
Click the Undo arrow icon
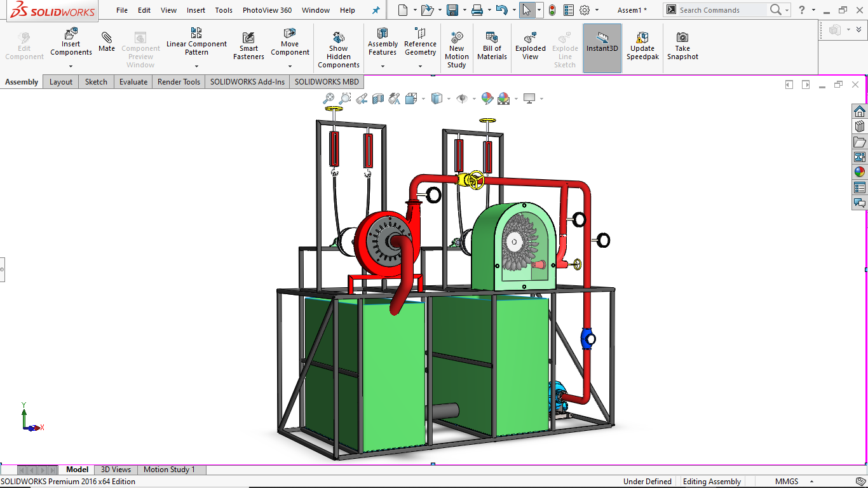pos(501,10)
